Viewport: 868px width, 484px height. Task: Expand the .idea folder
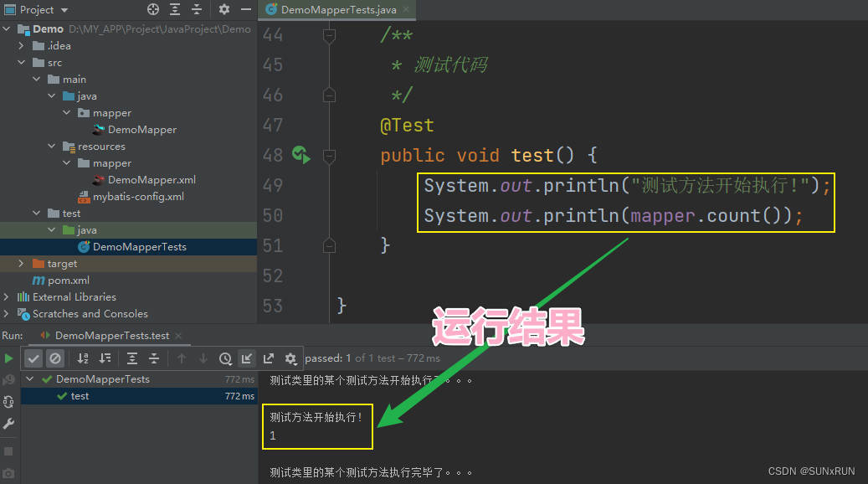coord(22,45)
